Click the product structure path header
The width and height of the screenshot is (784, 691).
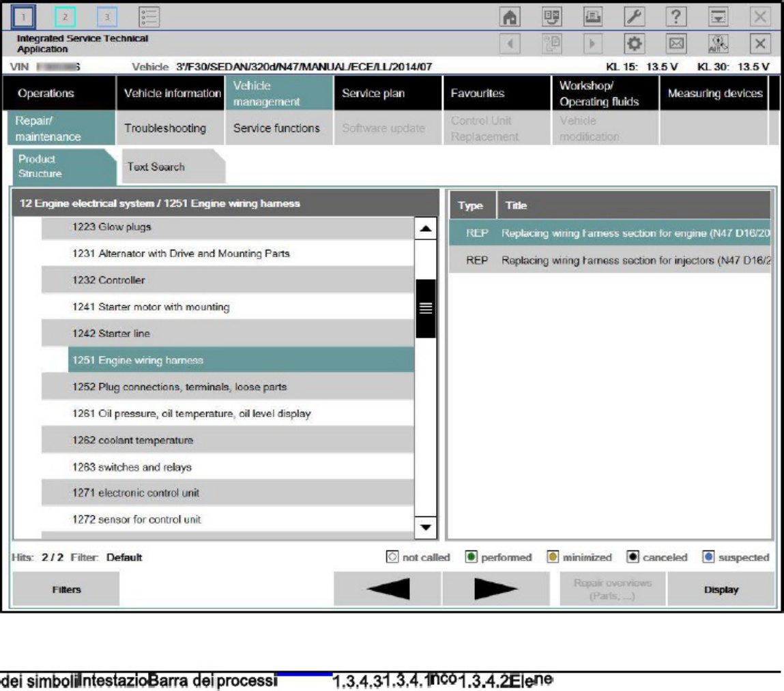(225, 203)
